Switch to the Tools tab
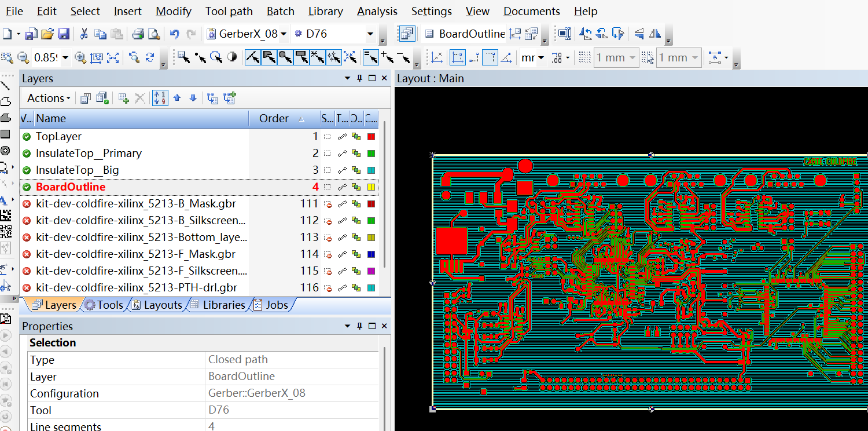868x431 pixels. [x=104, y=305]
